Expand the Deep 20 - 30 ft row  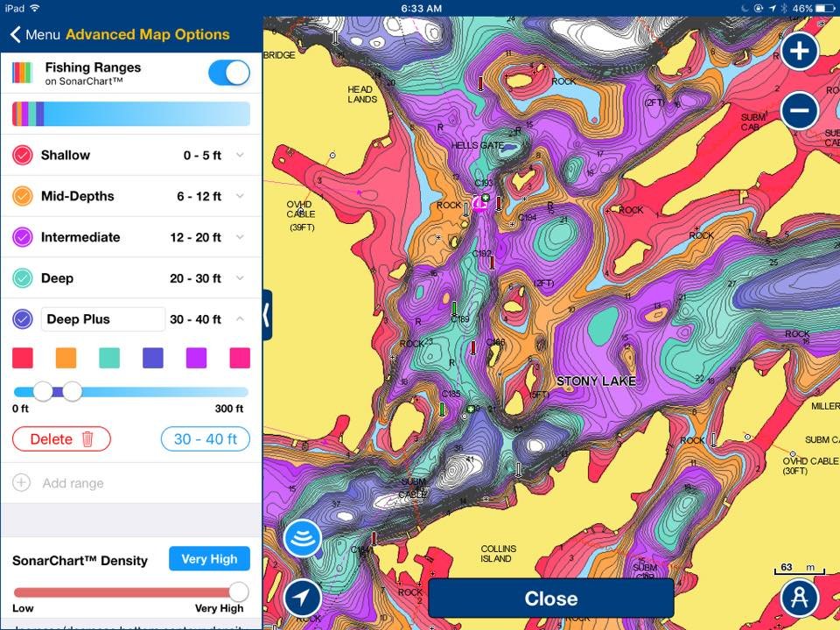point(241,278)
